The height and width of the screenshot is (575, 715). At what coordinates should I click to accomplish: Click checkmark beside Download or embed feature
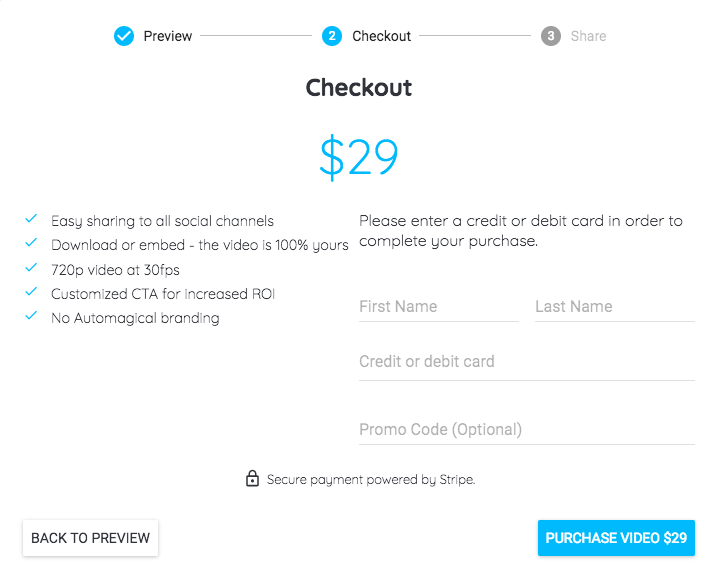31,244
